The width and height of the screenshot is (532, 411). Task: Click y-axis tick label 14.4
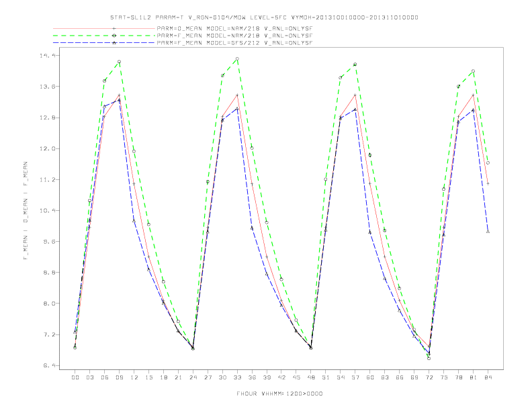48,55
